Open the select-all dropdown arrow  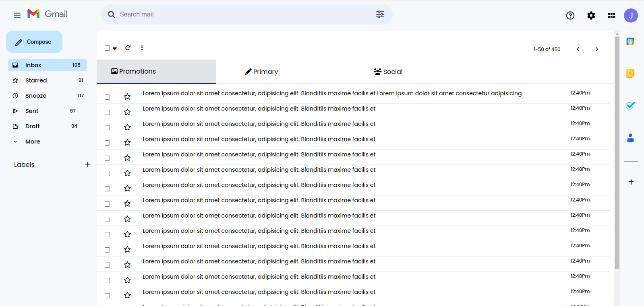[x=115, y=48]
